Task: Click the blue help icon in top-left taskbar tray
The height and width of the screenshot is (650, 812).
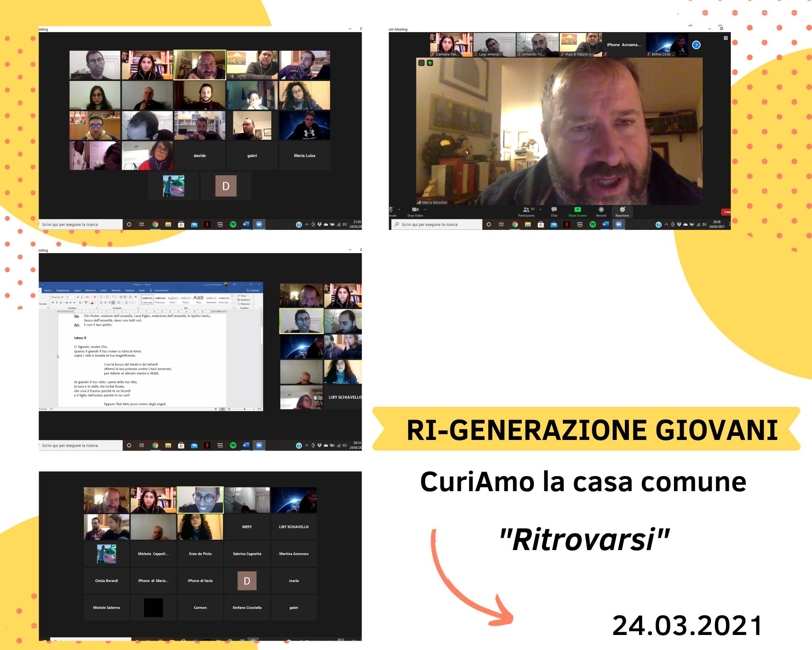Action: [x=299, y=224]
